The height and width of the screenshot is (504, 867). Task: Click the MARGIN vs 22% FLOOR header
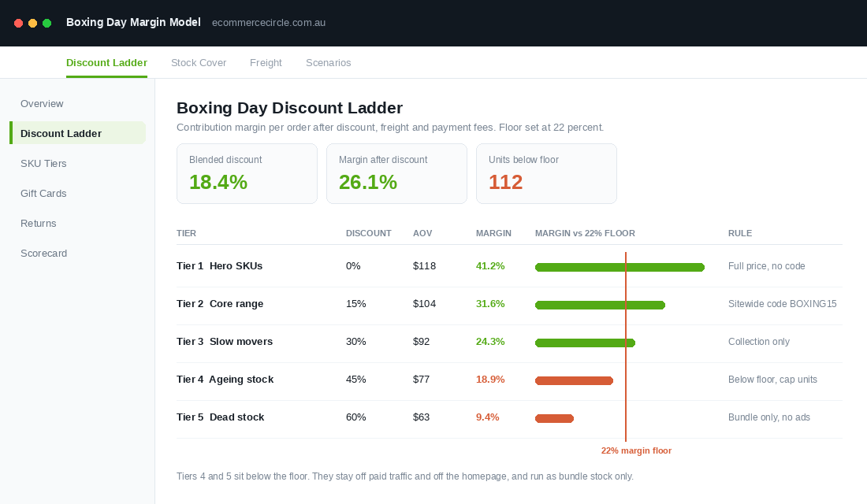click(585, 233)
